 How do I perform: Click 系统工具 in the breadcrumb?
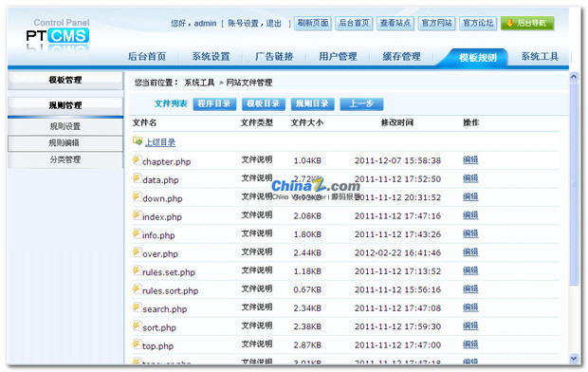point(199,83)
